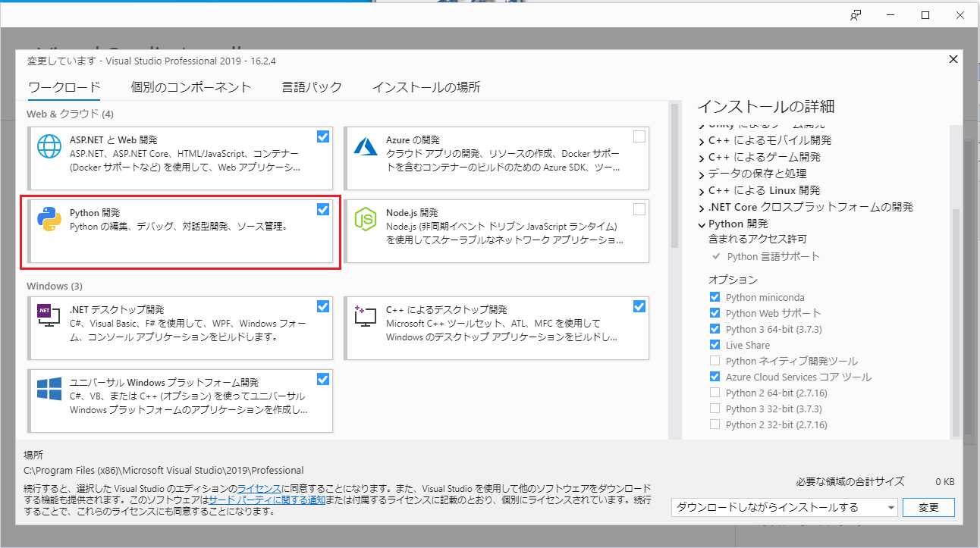Uncheck the C++ によるデスクトップ開発 checkbox
This screenshot has height=548, width=980.
click(639, 306)
